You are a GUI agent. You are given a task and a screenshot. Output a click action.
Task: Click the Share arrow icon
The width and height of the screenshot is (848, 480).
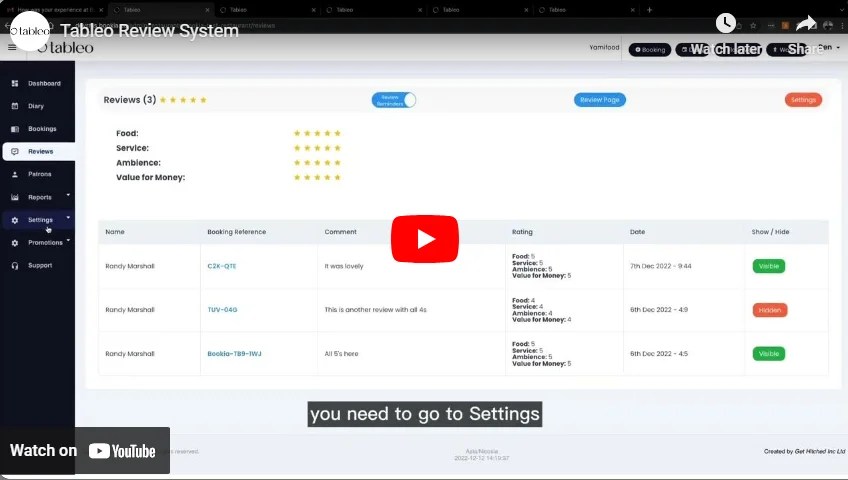806,23
